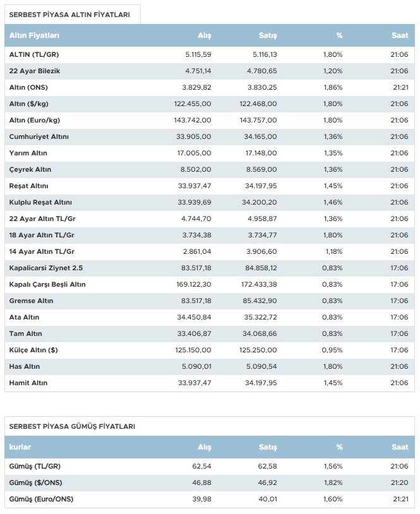Click Kulplu Reşat Altını label

coord(40,202)
